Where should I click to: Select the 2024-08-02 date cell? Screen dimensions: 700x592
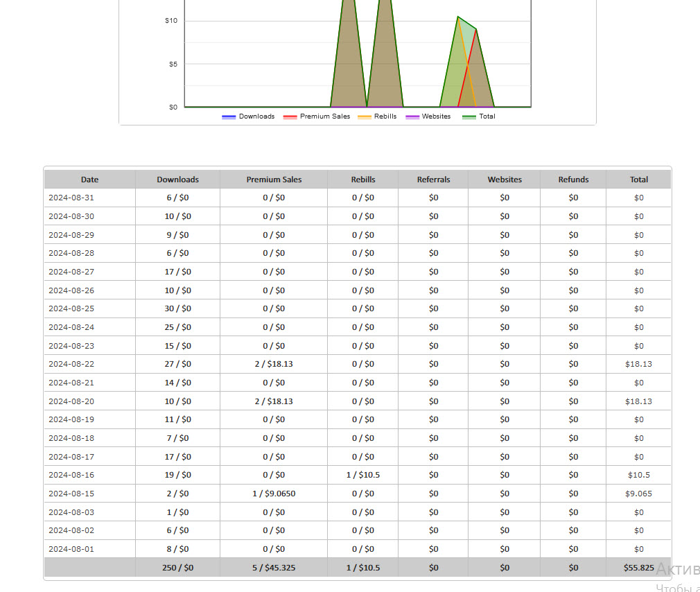coord(89,530)
